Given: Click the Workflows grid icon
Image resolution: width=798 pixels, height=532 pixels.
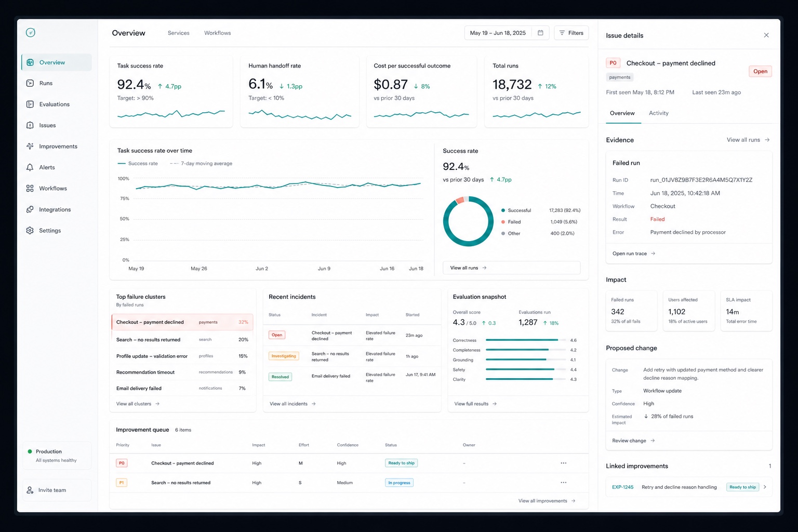Looking at the screenshot, I should click(x=30, y=189).
